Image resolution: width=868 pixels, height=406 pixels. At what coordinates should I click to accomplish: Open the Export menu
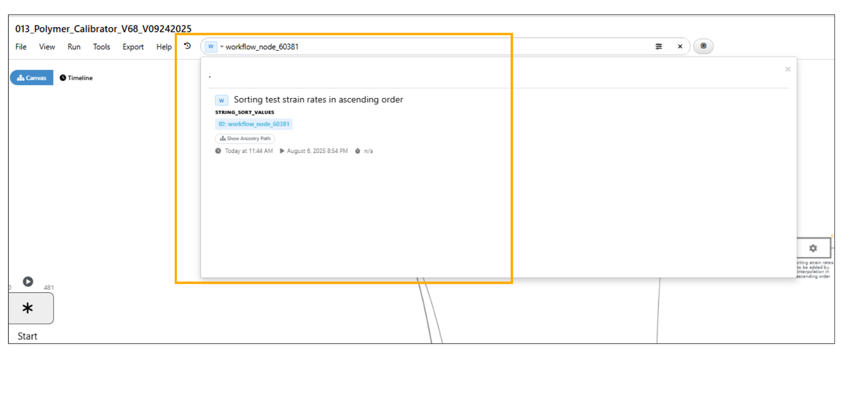click(133, 47)
